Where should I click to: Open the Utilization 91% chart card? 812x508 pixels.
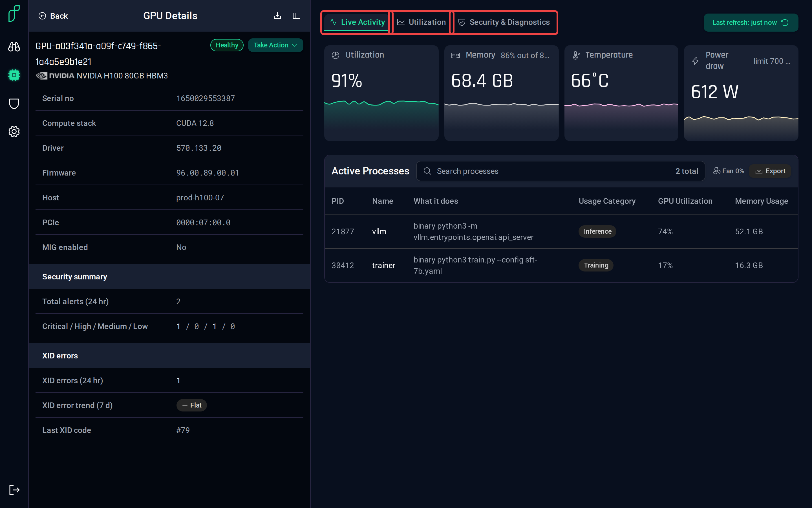click(381, 93)
